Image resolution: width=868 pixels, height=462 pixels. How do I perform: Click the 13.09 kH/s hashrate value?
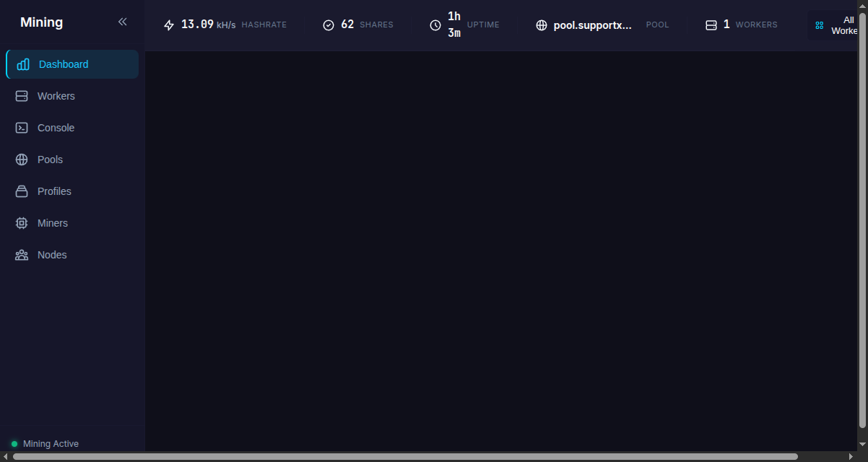click(208, 25)
